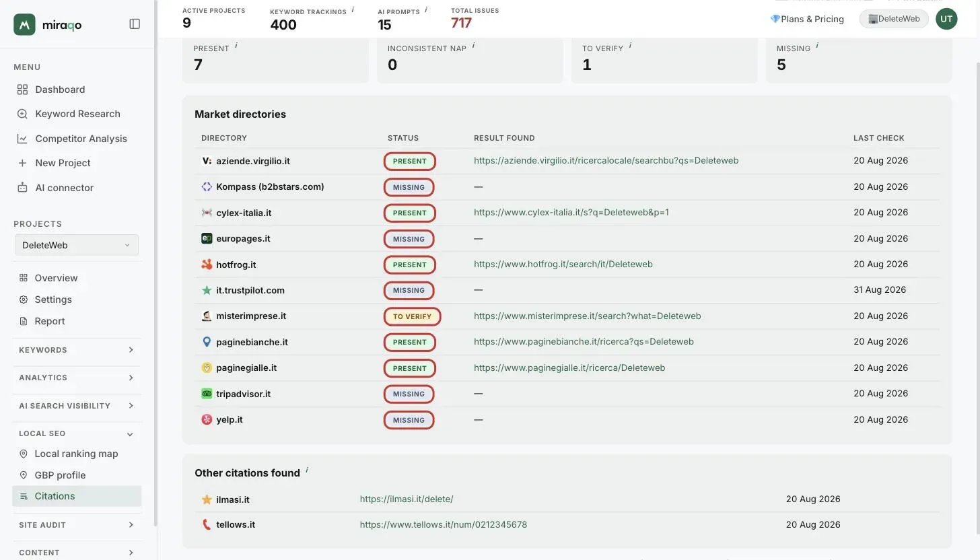Screen dimensions: 980x560
Task: Click the Keyword Research magnifier icon
Action: click(22, 114)
